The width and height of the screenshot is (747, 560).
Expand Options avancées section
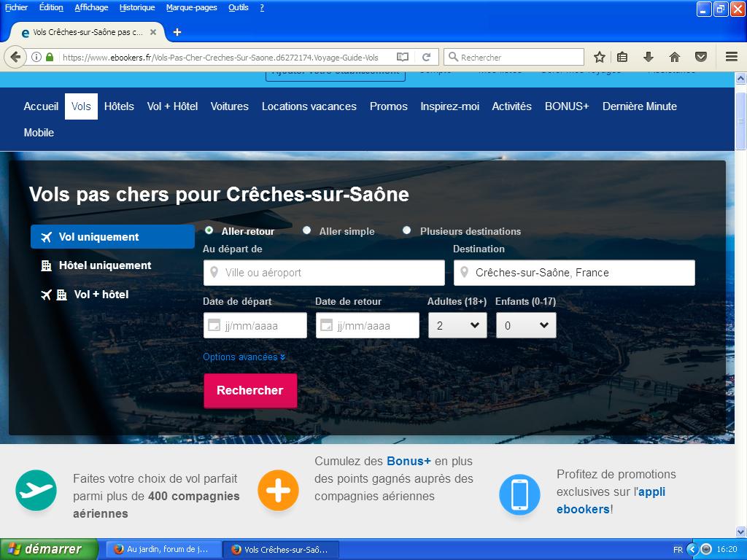[244, 357]
